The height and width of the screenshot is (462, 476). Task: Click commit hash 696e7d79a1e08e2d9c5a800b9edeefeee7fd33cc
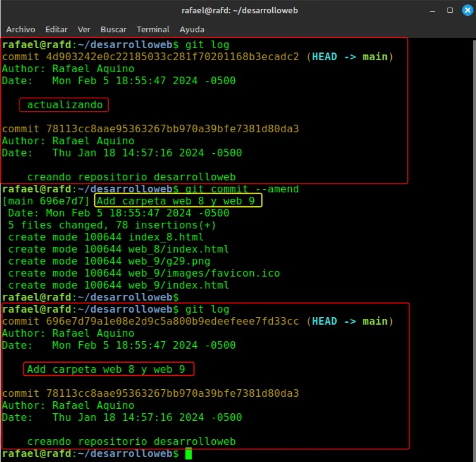(172, 321)
